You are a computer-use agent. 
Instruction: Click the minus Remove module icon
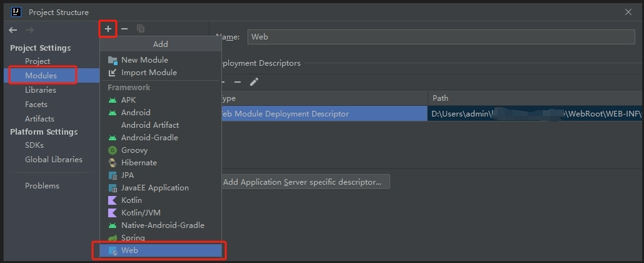click(124, 29)
